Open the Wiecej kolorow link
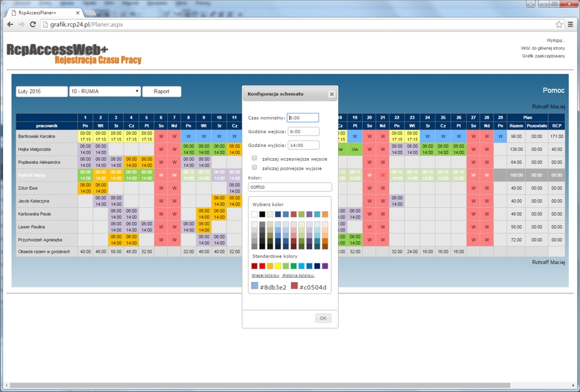Image resolution: width=580 pixels, height=392 pixels. click(265, 276)
